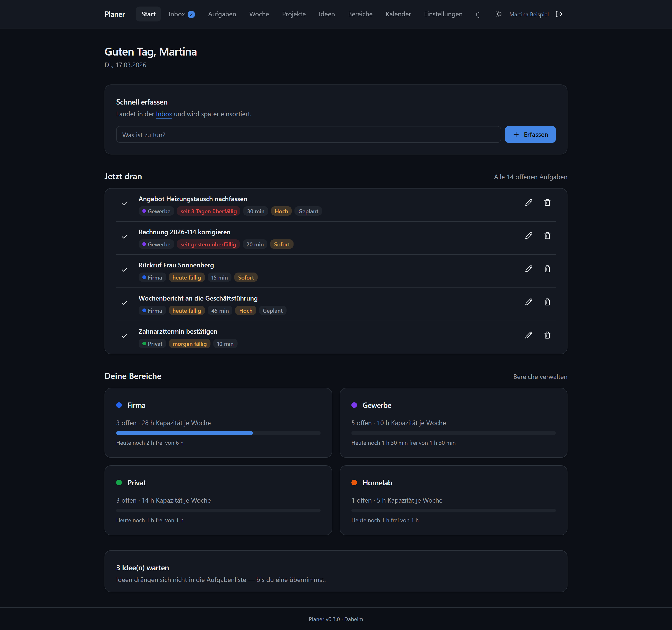Remove Zahnarzttermin bestätigen via trash icon
The image size is (672, 630).
[x=547, y=335]
